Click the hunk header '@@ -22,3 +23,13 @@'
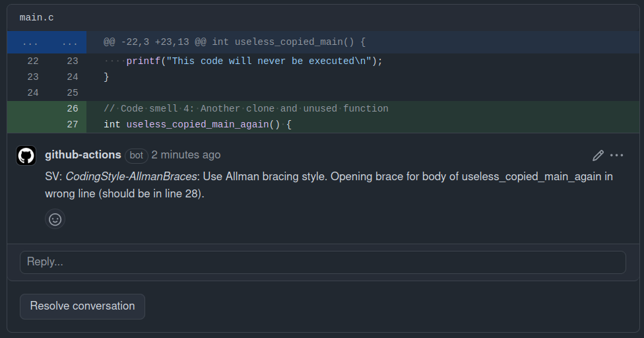Viewport: 644px width, 338px height. click(155, 42)
